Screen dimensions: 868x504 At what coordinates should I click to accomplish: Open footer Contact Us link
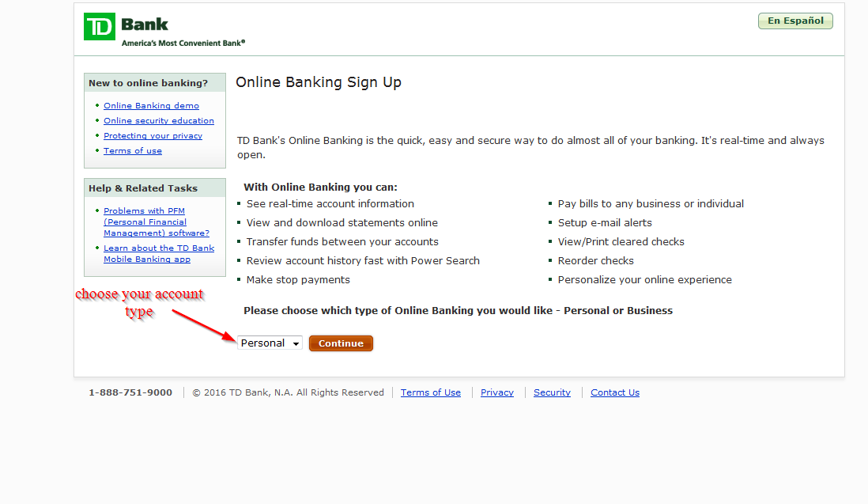[615, 392]
